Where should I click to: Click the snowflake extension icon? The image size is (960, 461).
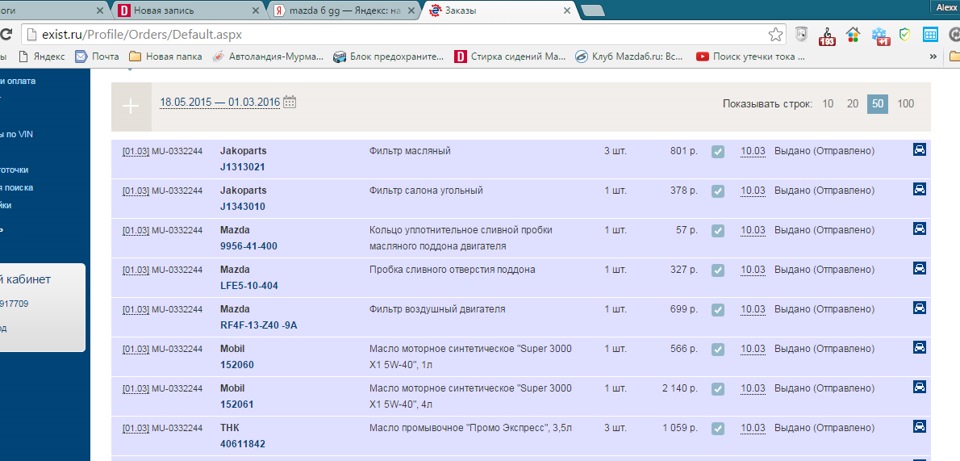point(879,36)
